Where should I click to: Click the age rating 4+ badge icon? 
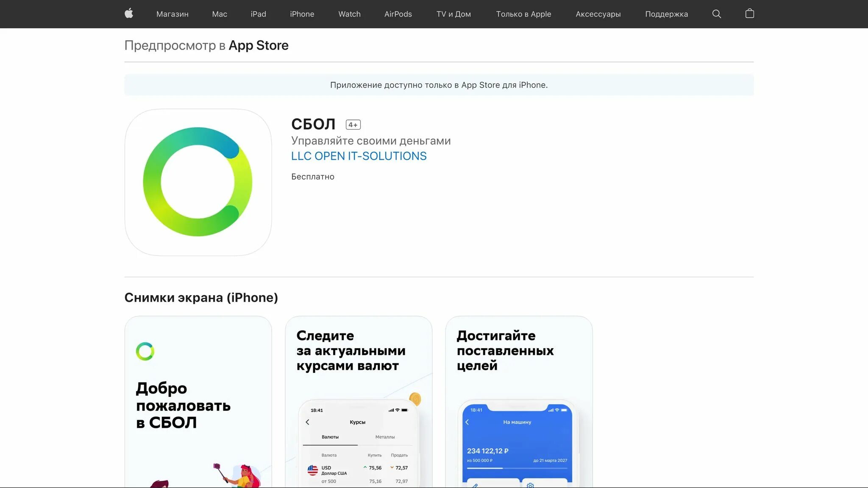click(353, 124)
